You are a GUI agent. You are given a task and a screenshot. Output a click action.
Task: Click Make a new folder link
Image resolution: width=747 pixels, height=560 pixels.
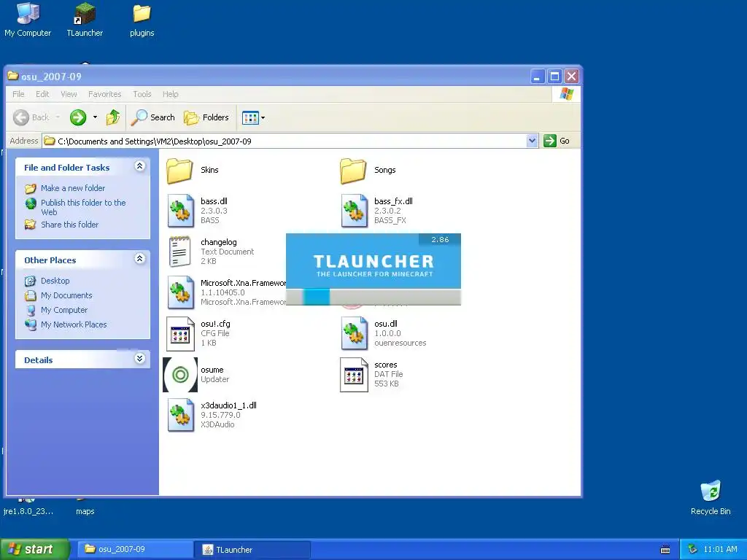65,188
